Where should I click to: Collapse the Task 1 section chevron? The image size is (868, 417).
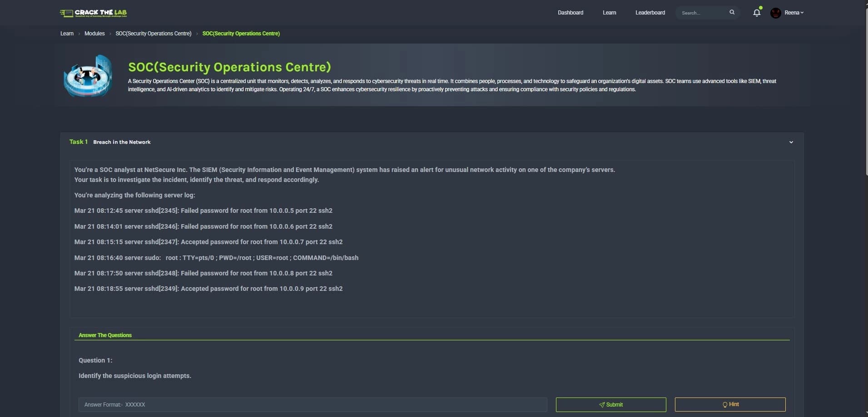pos(791,142)
